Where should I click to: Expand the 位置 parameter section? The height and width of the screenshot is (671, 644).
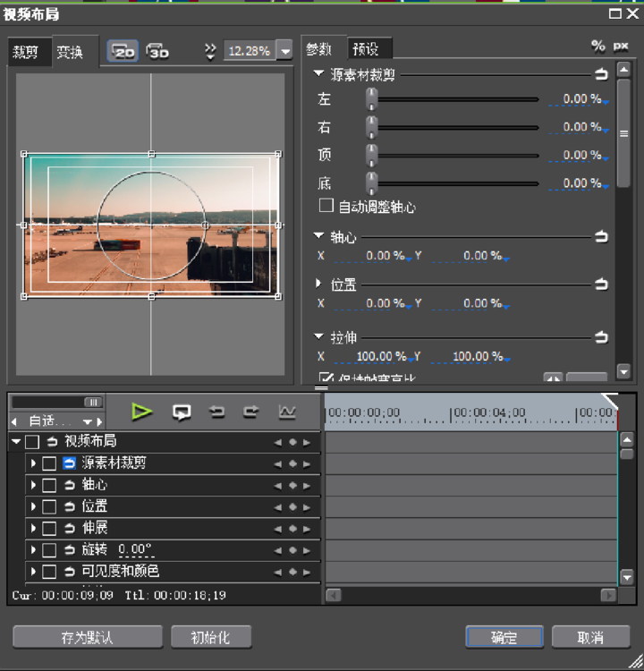(318, 284)
